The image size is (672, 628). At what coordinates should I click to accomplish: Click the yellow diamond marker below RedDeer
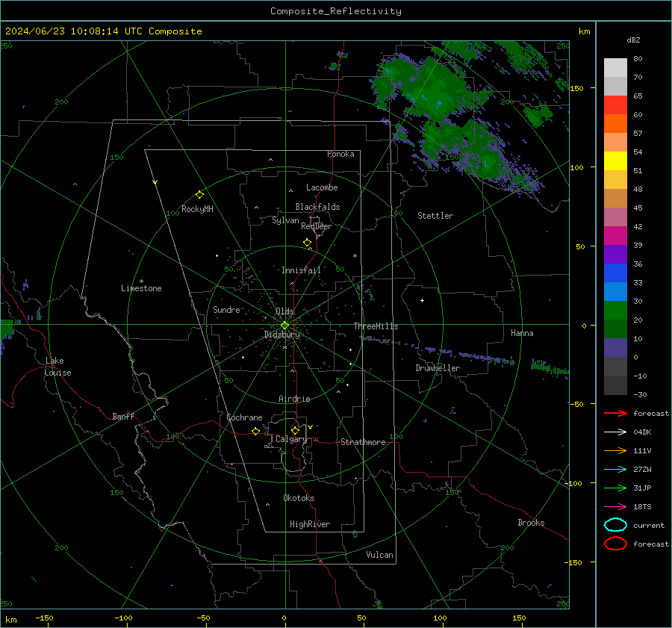point(307,243)
